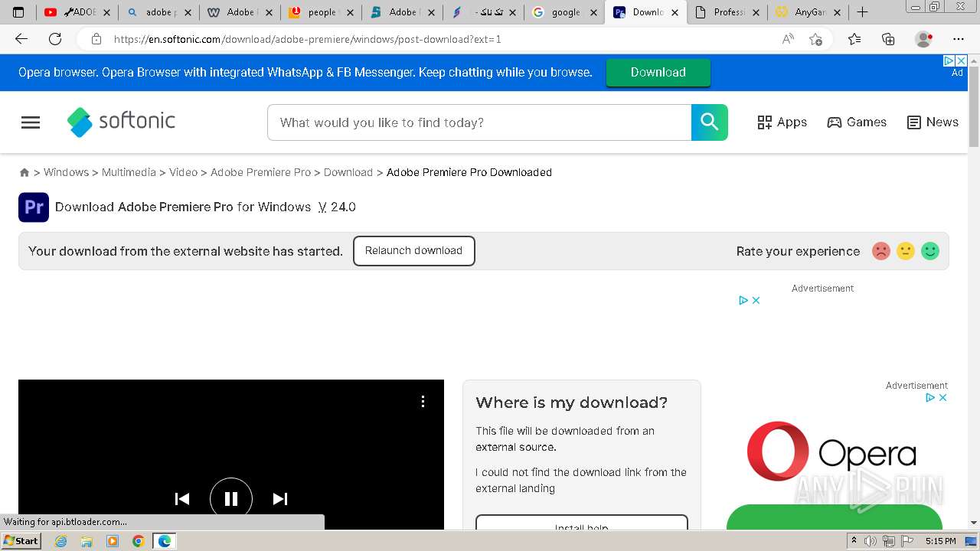980x551 pixels.
Task: Open a new browser tab
Action: pyautogui.click(x=862, y=12)
